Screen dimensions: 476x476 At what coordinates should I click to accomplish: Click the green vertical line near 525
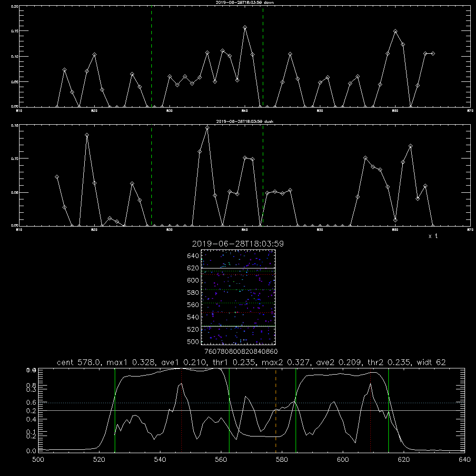pyautogui.click(x=115, y=410)
